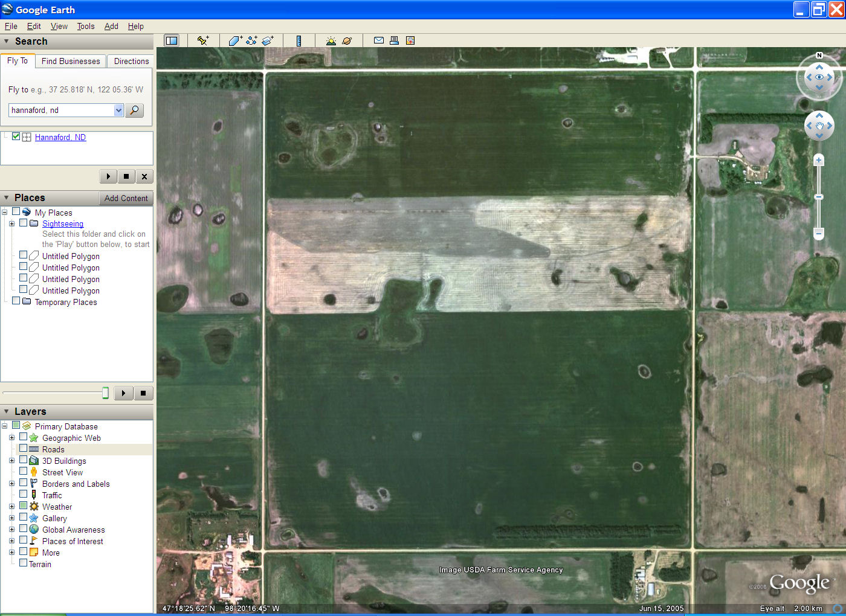The height and width of the screenshot is (616, 846).
Task: Click the Global Awareness globe icon
Action: click(x=34, y=529)
